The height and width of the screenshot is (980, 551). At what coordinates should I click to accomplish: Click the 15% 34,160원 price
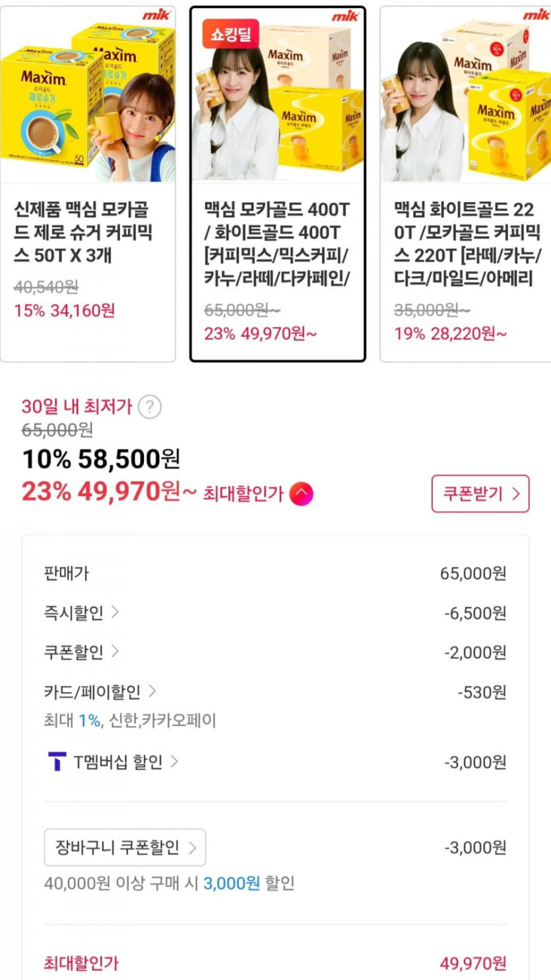(x=65, y=310)
